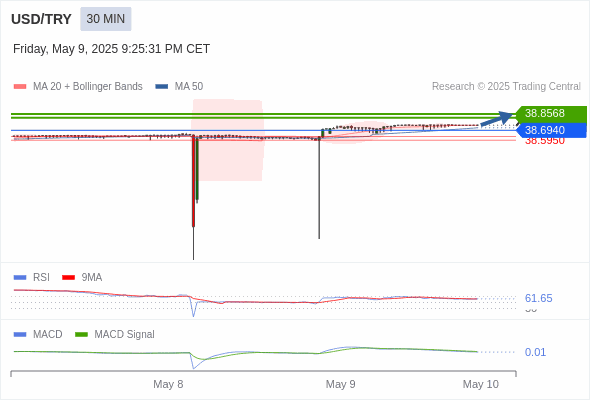Click the RSI legend blue marker
The image size is (590, 400).
point(20,278)
